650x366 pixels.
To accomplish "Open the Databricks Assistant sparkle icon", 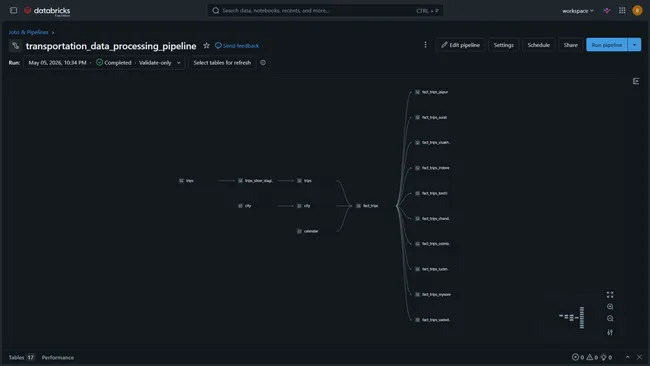I will pyautogui.click(x=607, y=11).
